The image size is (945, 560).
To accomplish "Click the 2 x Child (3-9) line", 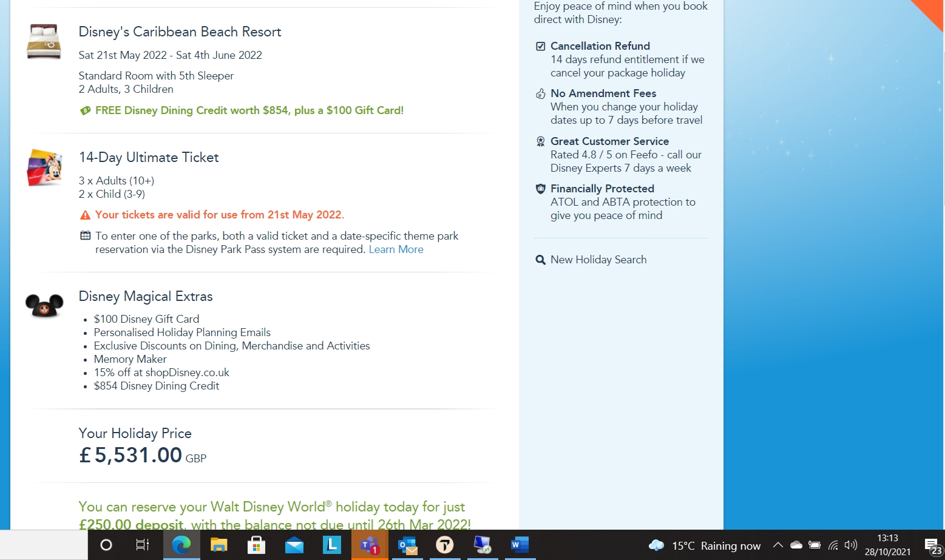I will pos(112,194).
